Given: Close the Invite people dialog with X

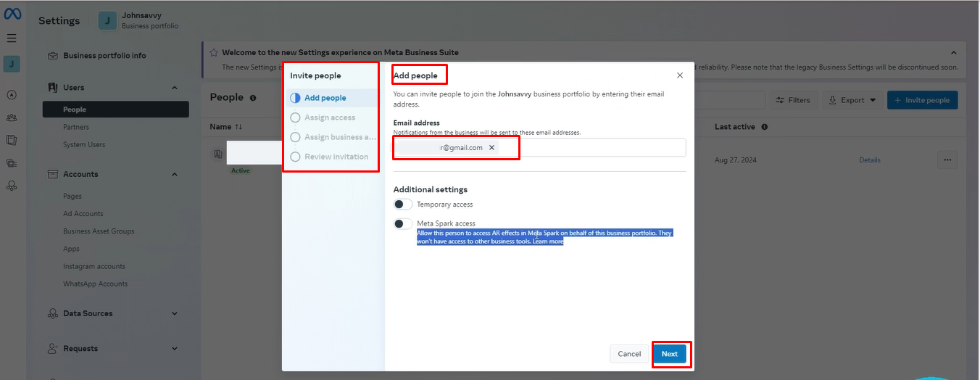Looking at the screenshot, I should [680, 75].
